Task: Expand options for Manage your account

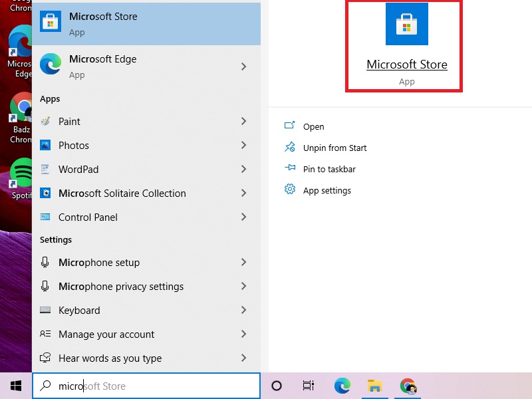Action: click(x=243, y=334)
